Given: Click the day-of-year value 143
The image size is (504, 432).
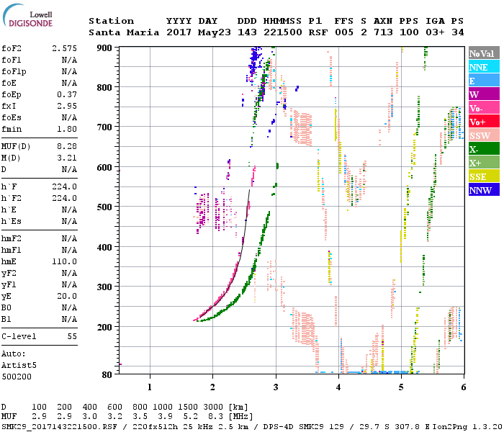Looking at the screenshot, I should click(x=247, y=32).
